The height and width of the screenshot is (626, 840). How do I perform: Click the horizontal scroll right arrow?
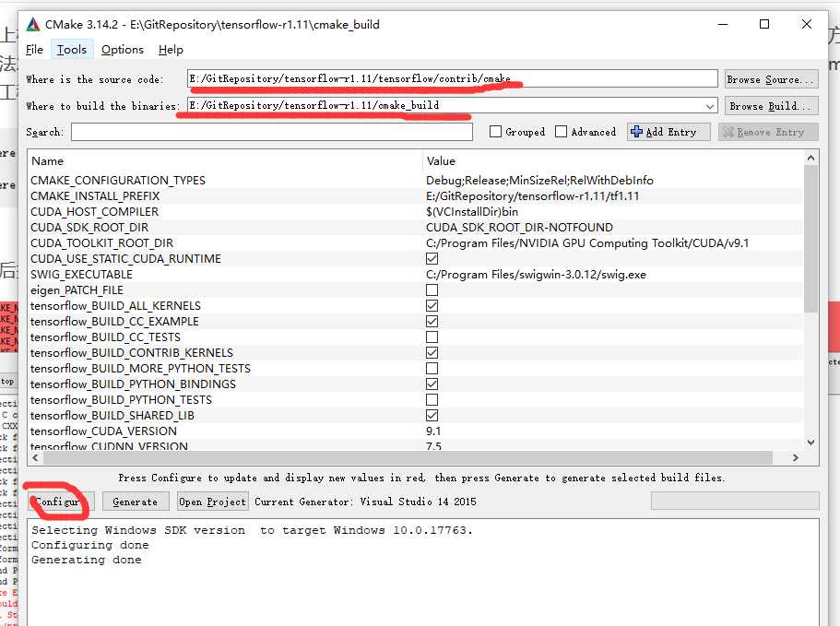[x=796, y=458]
